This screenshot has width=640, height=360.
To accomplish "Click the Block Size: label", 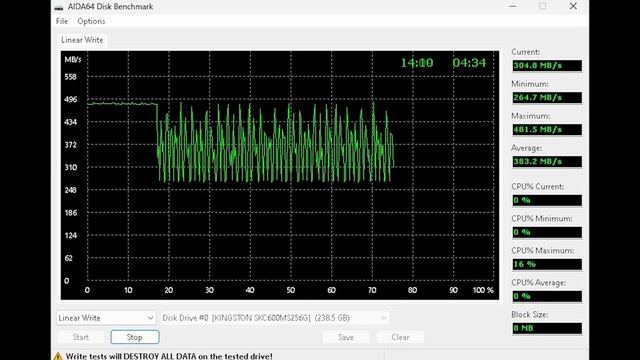I will pyautogui.click(x=529, y=315).
